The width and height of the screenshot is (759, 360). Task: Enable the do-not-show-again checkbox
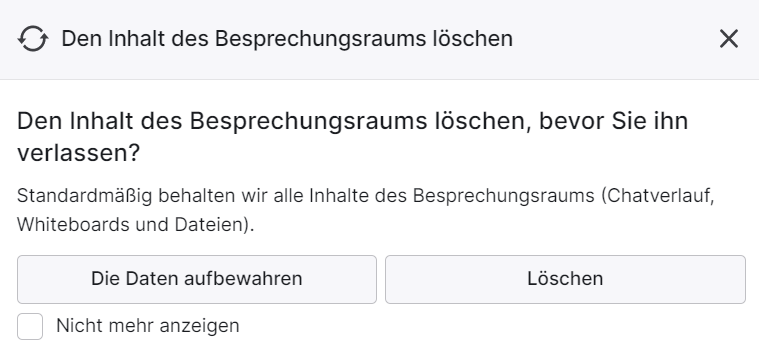30,326
